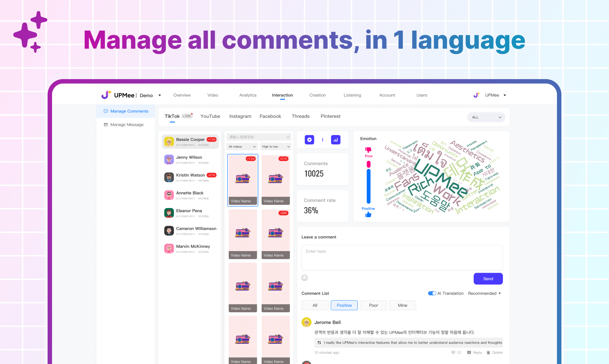
Task: Like Jerome Bell's comment with the heart
Action: tap(453, 352)
